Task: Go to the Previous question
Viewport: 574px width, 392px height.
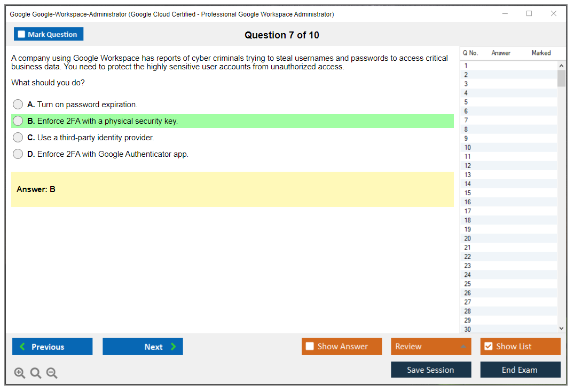Action: pyautogui.click(x=52, y=347)
